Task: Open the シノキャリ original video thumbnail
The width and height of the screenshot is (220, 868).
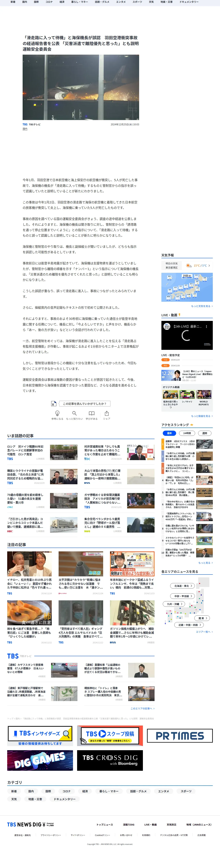Action: 187,394
